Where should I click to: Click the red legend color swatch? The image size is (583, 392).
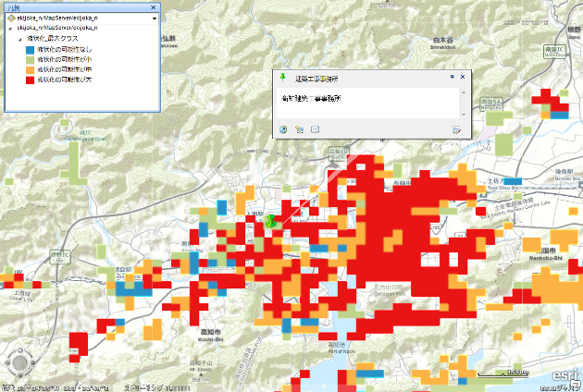(x=30, y=80)
